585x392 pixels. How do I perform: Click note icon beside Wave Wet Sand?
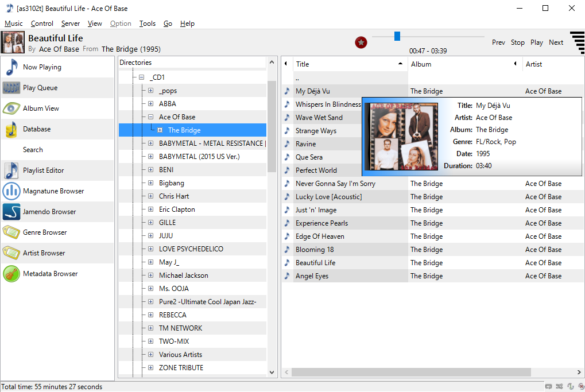[x=287, y=118]
